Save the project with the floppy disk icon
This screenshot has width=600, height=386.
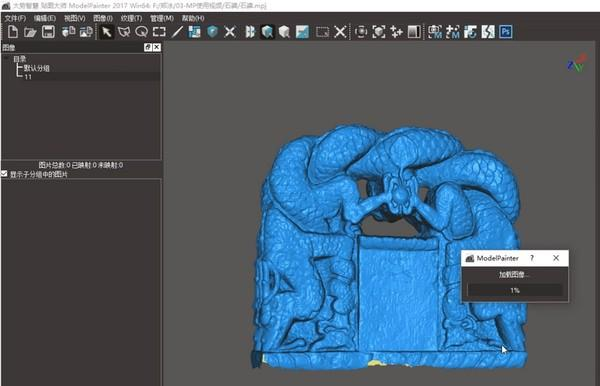click(x=48, y=32)
